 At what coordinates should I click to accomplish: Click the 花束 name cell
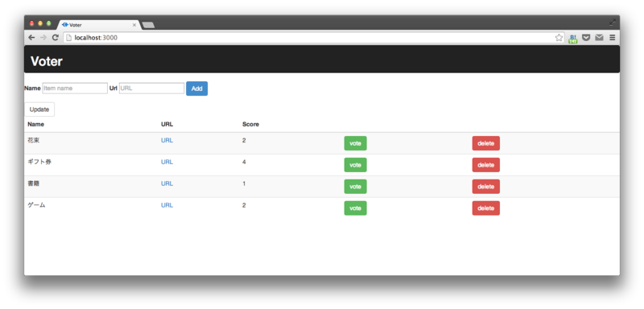click(34, 140)
